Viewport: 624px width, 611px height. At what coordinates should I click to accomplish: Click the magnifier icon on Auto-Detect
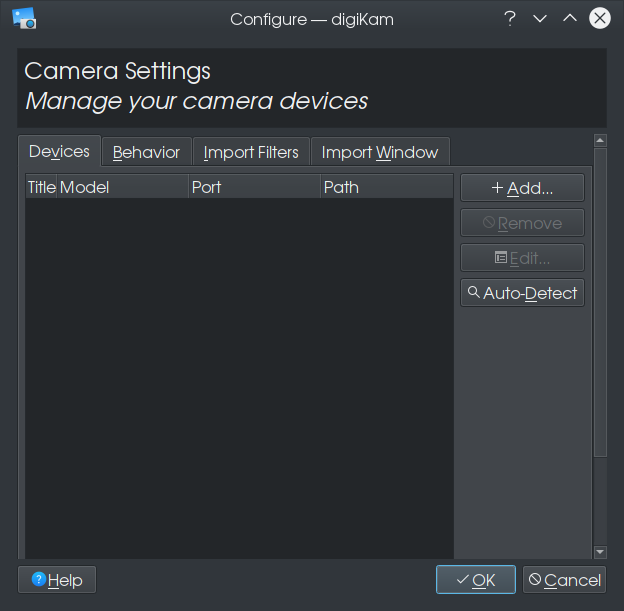tap(473, 292)
